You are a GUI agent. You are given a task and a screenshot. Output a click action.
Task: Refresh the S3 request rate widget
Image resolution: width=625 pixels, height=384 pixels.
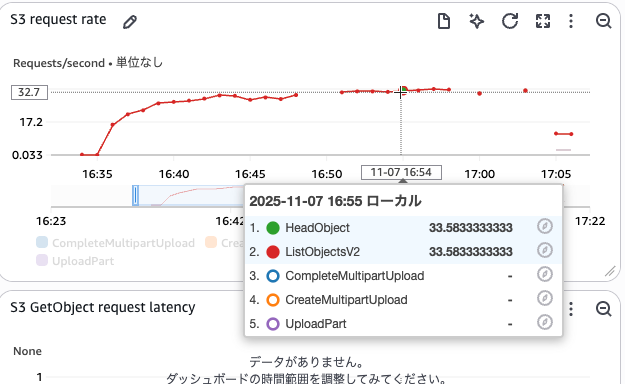pos(510,21)
